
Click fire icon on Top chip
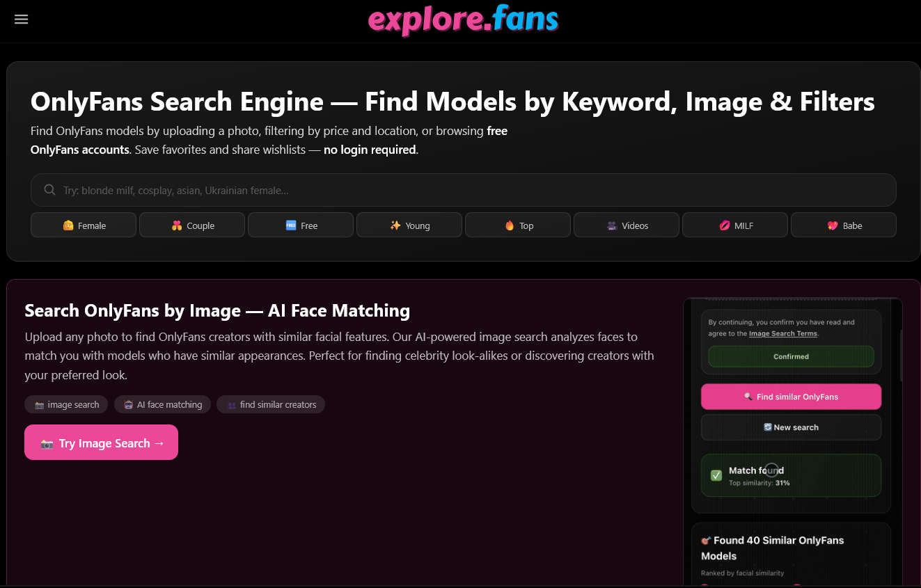510,225
